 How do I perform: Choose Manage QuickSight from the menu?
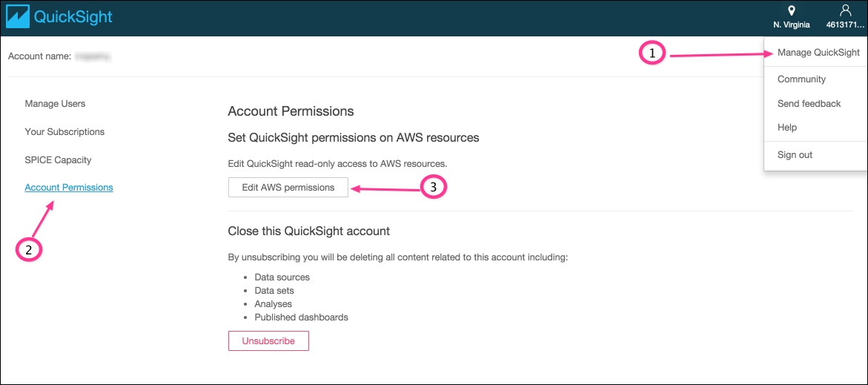pos(818,53)
